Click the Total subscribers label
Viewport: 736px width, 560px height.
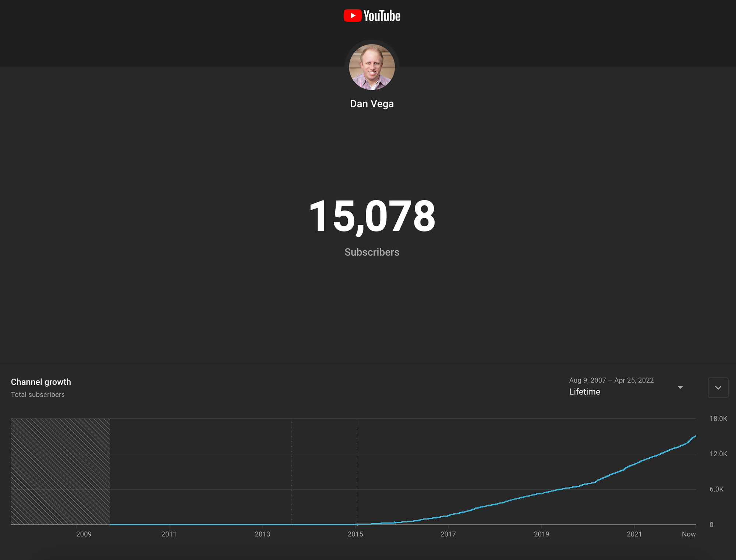click(x=38, y=394)
